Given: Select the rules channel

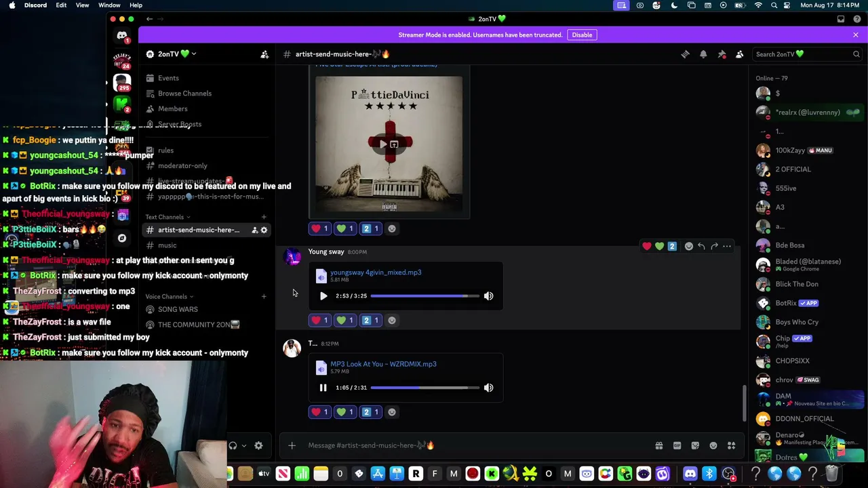Looking at the screenshot, I should click(x=165, y=150).
